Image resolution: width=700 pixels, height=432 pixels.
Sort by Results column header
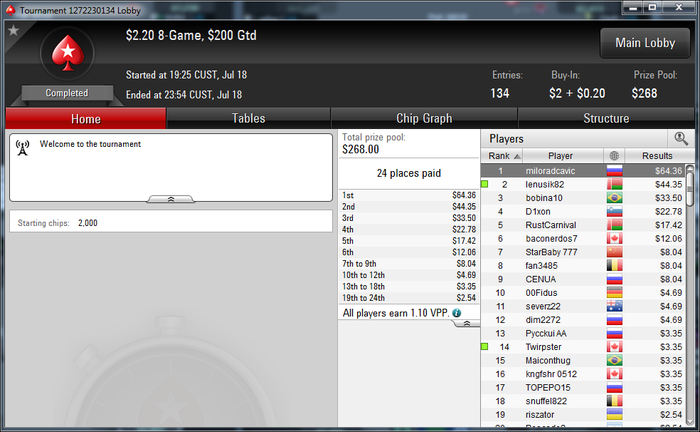click(659, 156)
